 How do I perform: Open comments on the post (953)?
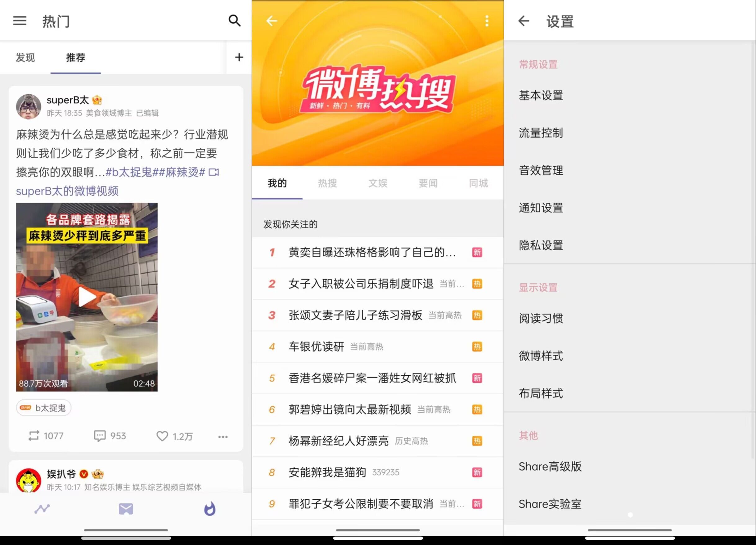coord(100,436)
